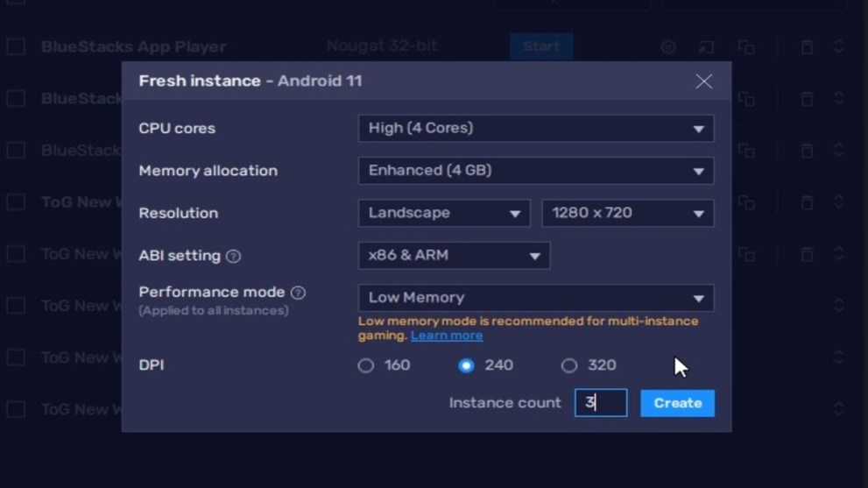
Task: Open the 1280 x 720 resolution dropdown
Action: [628, 213]
